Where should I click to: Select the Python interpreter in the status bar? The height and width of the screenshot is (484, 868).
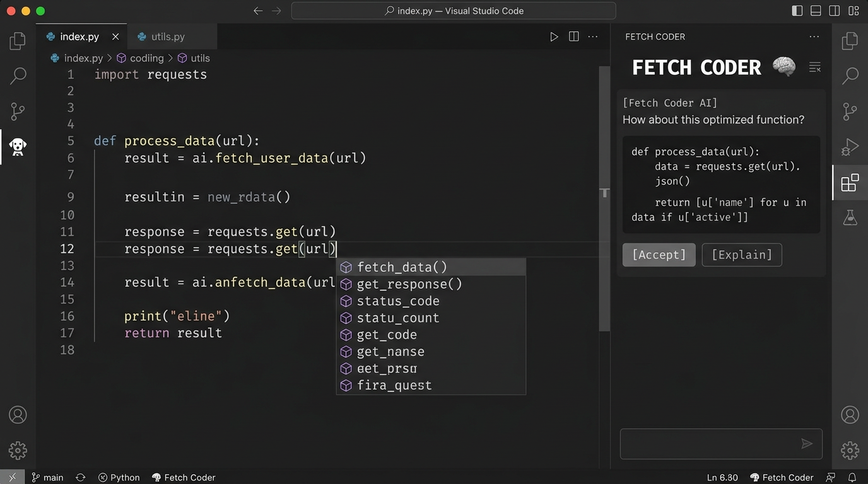(x=119, y=477)
